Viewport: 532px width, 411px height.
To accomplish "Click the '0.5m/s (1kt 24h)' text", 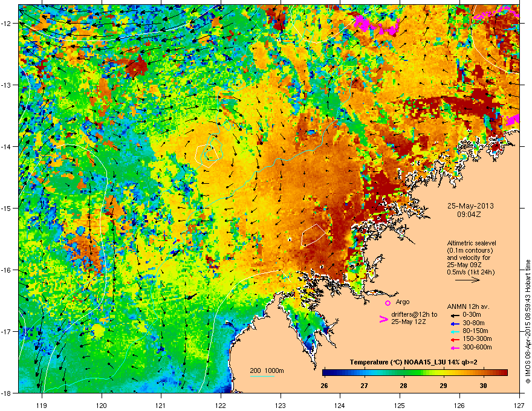I will (470, 273).
